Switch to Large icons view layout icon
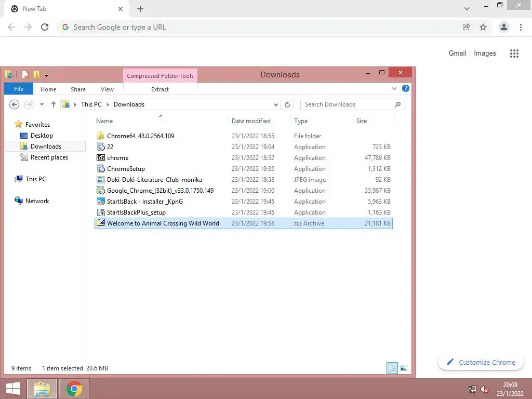 pos(403,368)
